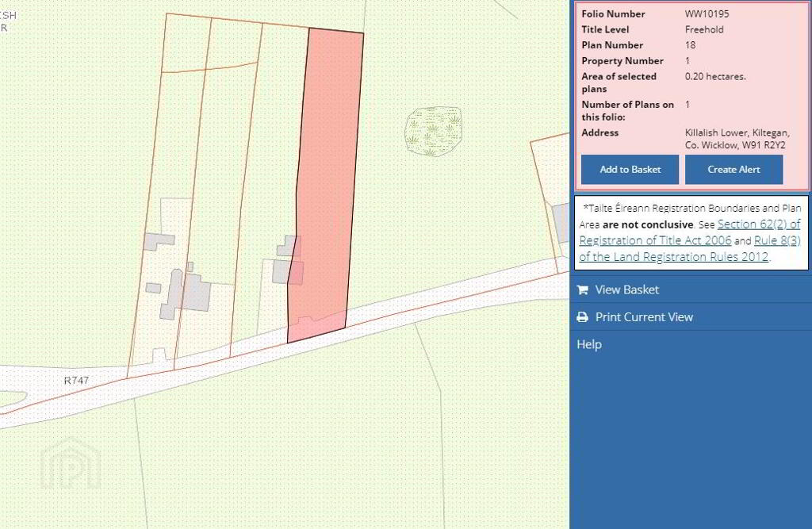812x529 pixels.
Task: Click the R747 road label
Action: pyautogui.click(x=77, y=381)
